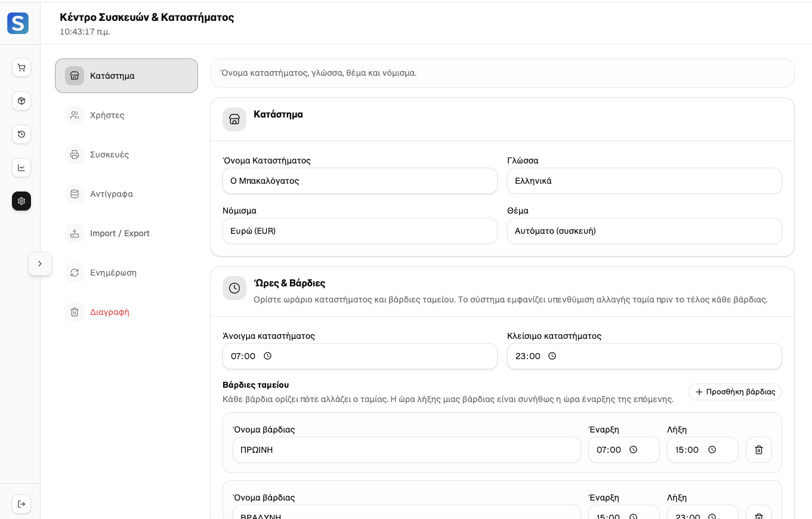The width and height of the screenshot is (812, 519).
Task: Delete the ΠΡΩΙΝΗ shift with trash button
Action: pyautogui.click(x=759, y=450)
